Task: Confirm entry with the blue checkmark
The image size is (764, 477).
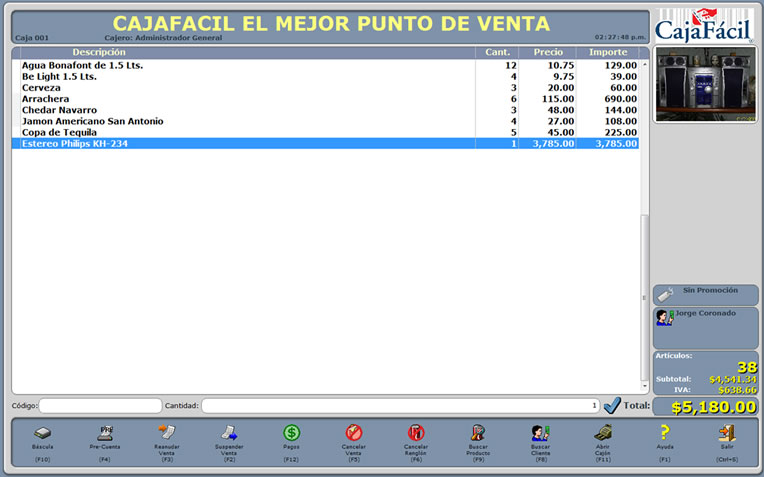Action: tap(612, 405)
